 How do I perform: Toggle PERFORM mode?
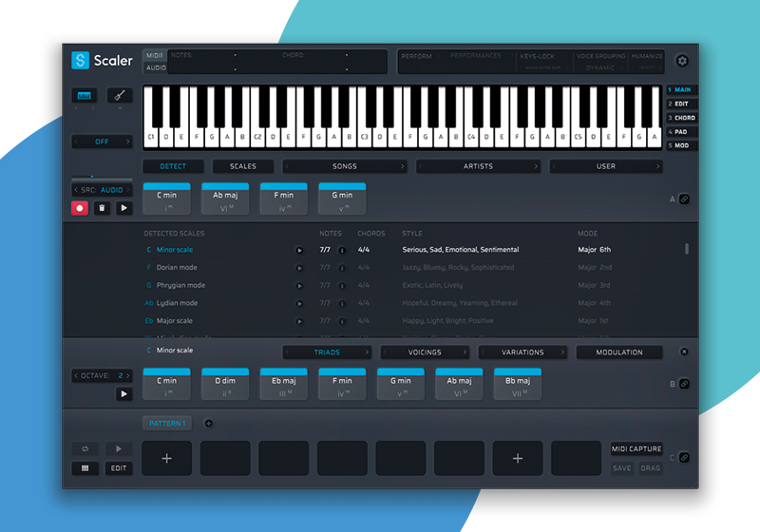click(416, 56)
